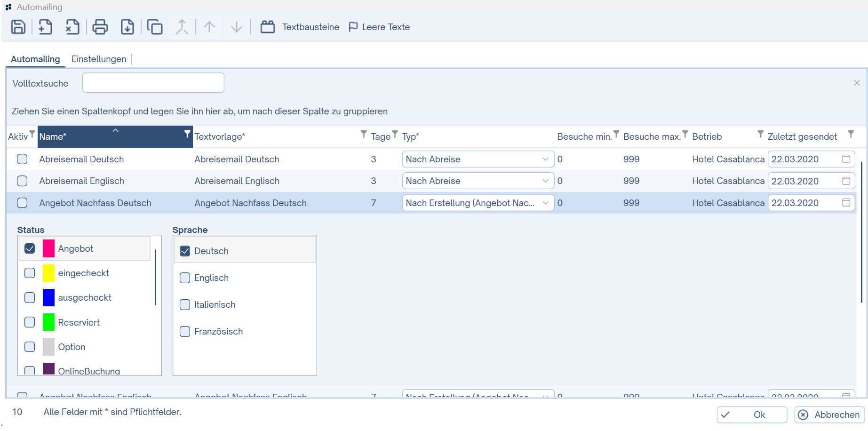The image size is (868, 431).
Task: Open the Textbausteine panel
Action: [x=300, y=27]
